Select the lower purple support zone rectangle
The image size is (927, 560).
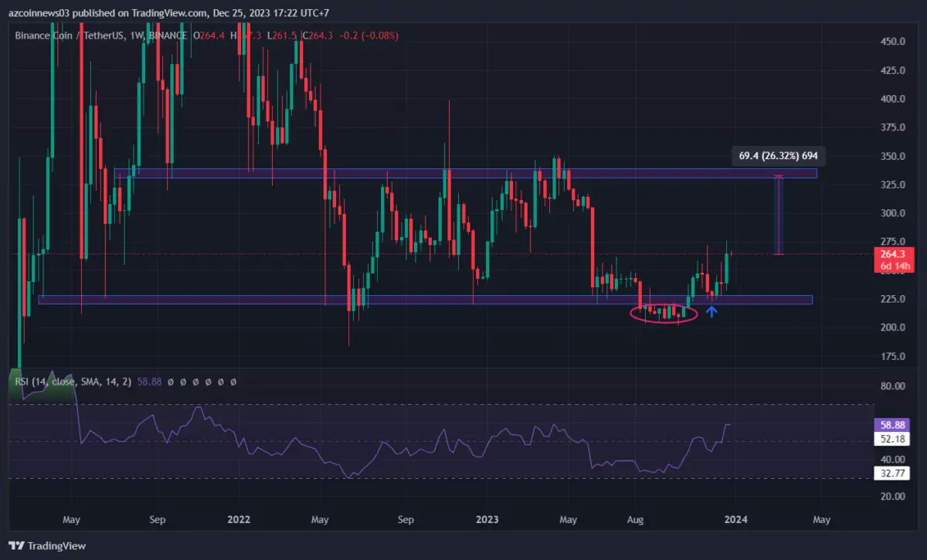(x=425, y=300)
